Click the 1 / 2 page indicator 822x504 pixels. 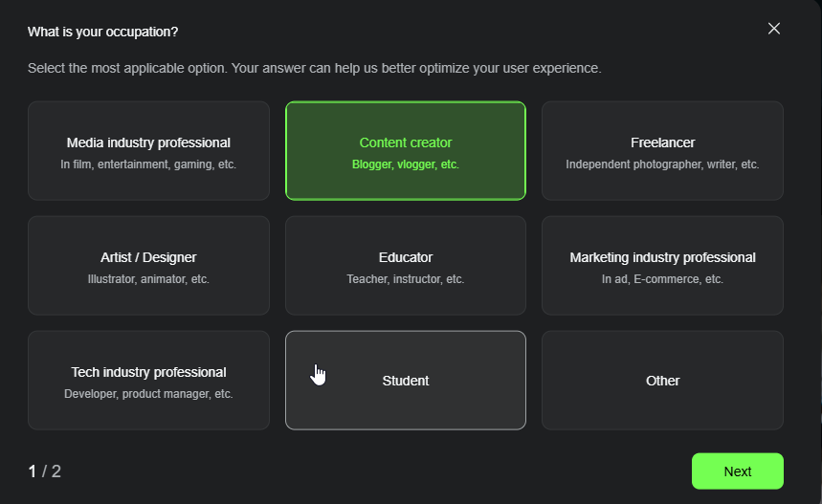coord(44,471)
